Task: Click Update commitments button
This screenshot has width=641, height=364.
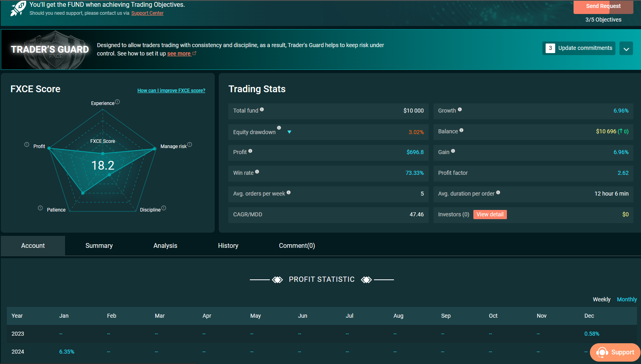Action: [x=579, y=48]
